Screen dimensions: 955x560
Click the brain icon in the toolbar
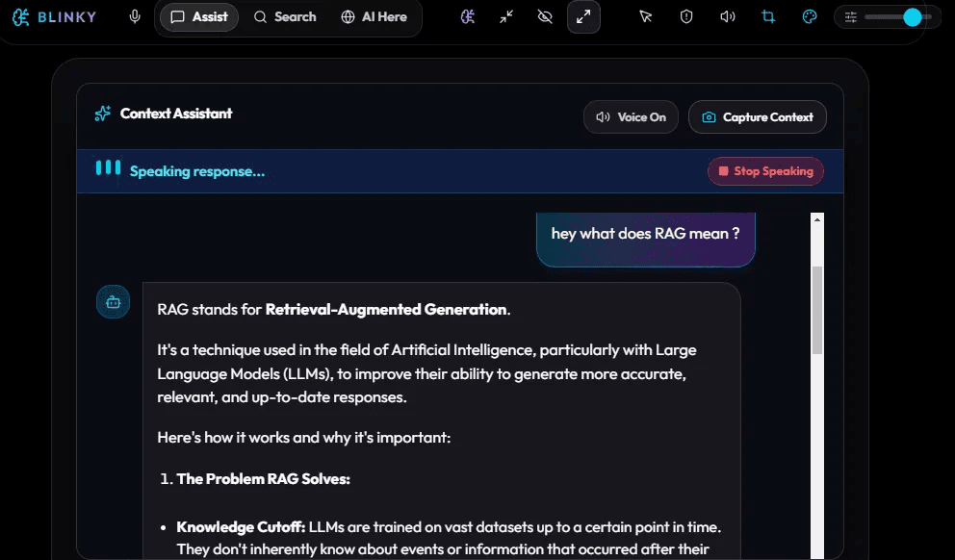[467, 17]
